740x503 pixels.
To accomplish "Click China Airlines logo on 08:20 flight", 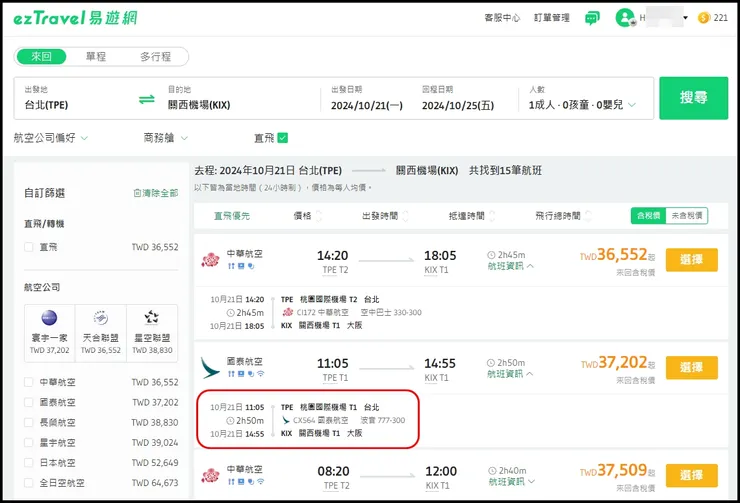I will pos(210,475).
